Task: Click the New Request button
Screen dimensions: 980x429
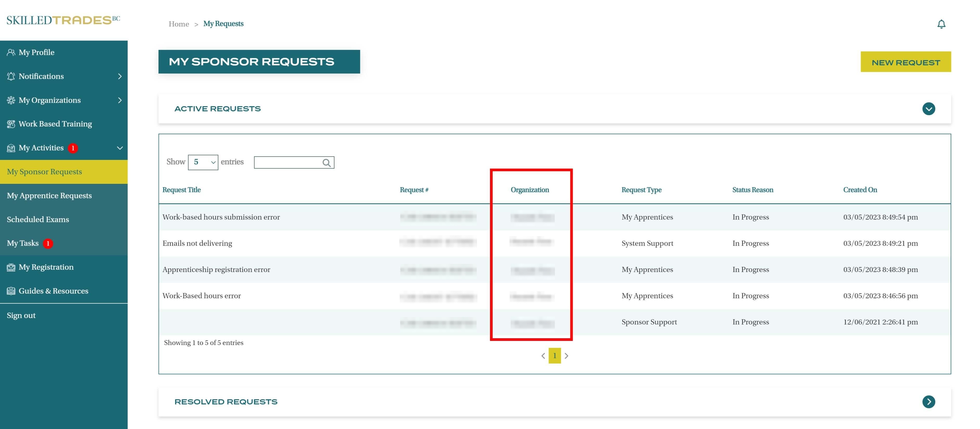Action: point(905,62)
